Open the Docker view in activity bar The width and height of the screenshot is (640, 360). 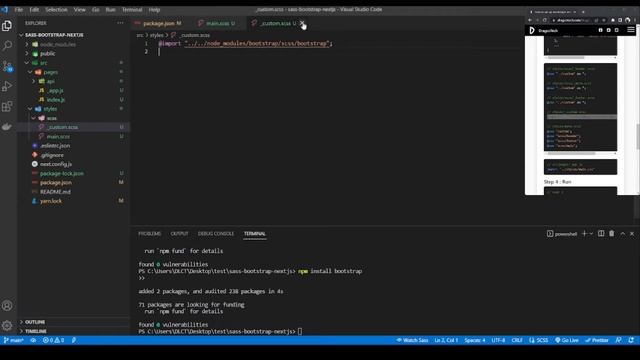point(7,127)
